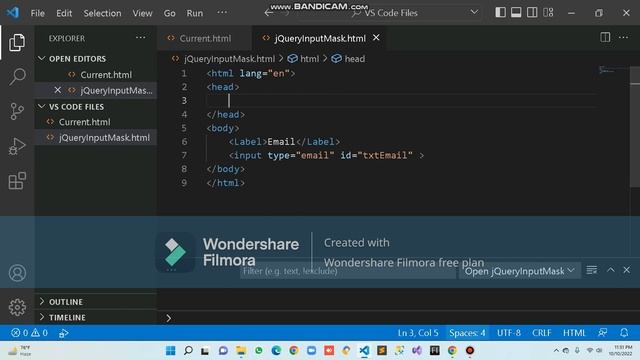Open the Go menu

(169, 13)
